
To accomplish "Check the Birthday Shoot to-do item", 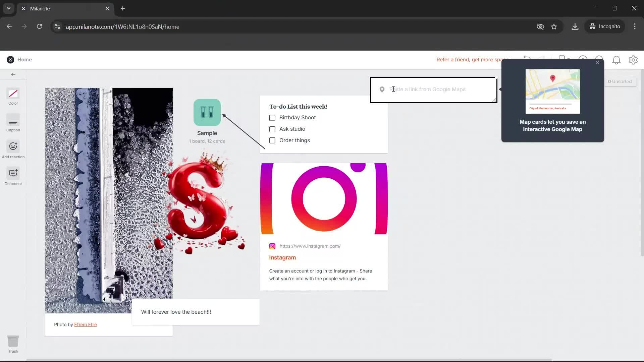I will click(272, 118).
